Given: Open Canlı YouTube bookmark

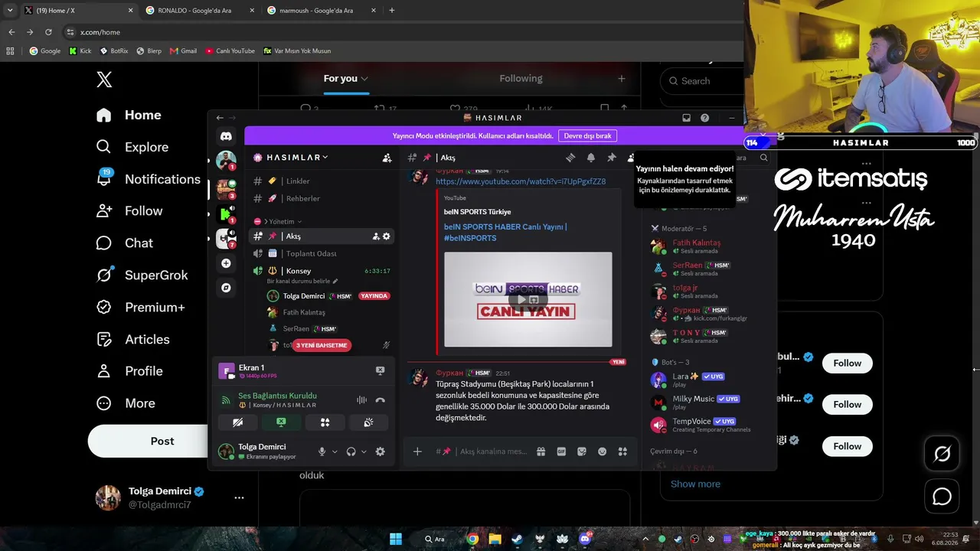Looking at the screenshot, I should coord(230,51).
